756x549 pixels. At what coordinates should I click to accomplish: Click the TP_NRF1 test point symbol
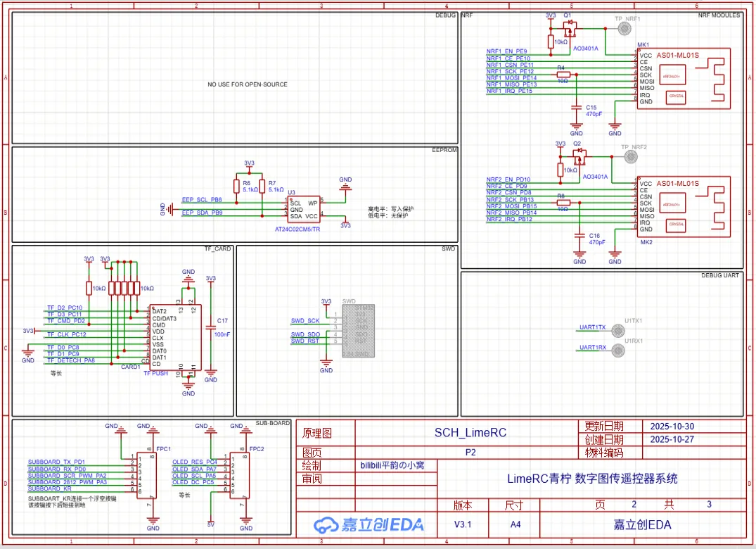point(623,28)
